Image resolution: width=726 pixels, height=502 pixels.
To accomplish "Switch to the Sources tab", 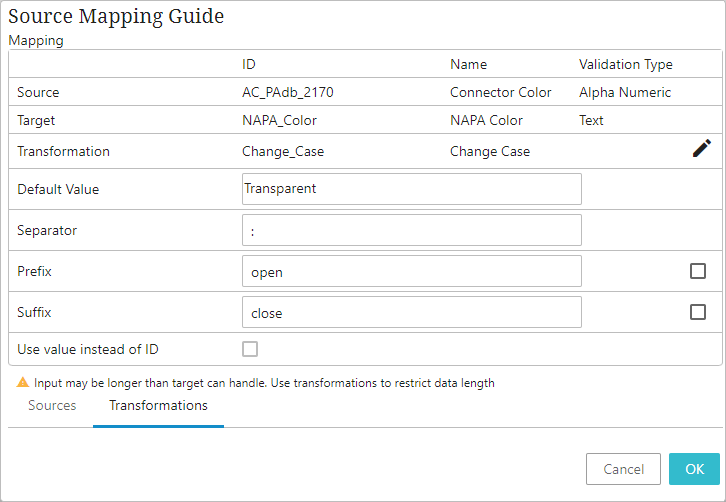I will (x=52, y=406).
